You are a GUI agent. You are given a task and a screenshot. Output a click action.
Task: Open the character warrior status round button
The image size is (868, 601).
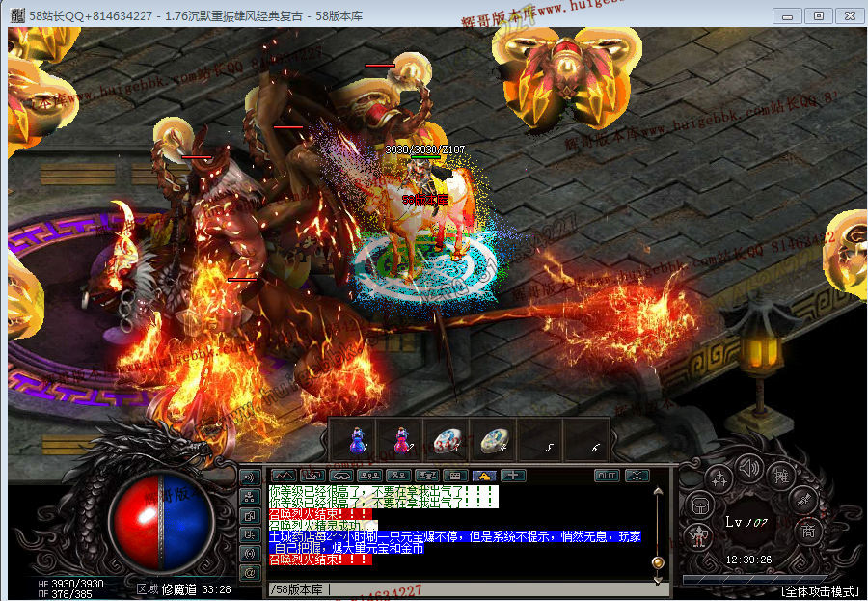click(x=698, y=537)
